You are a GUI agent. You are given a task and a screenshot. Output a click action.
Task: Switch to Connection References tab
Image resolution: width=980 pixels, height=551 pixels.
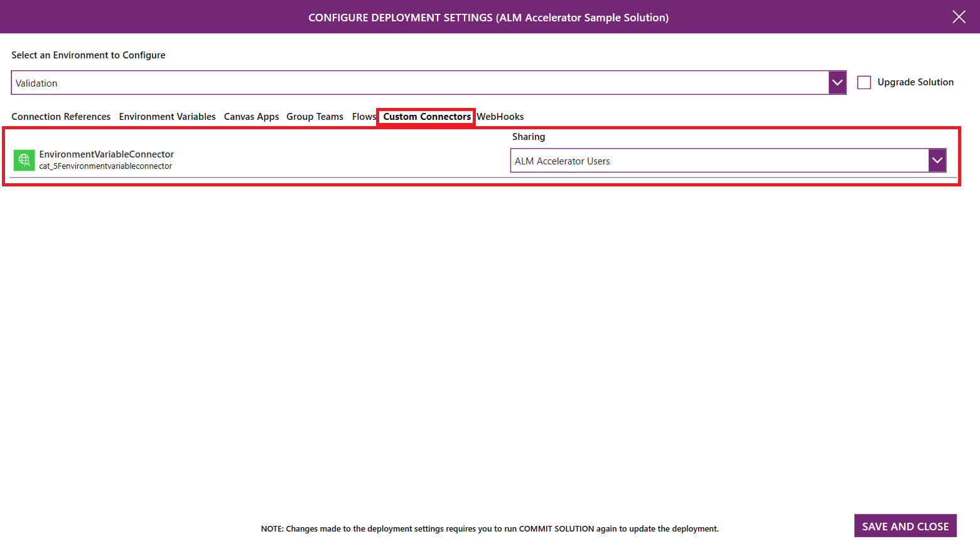pos(61,117)
